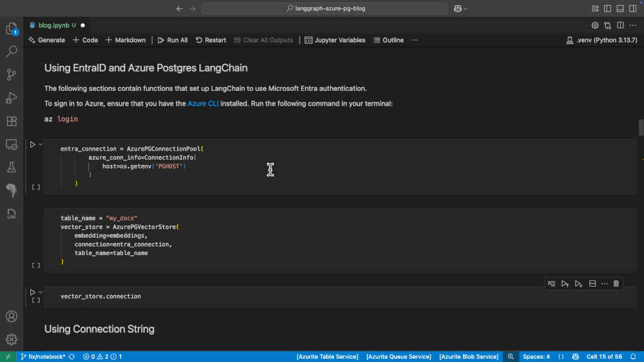
Task: Clear All Outputs of the notebook
Action: (x=263, y=40)
